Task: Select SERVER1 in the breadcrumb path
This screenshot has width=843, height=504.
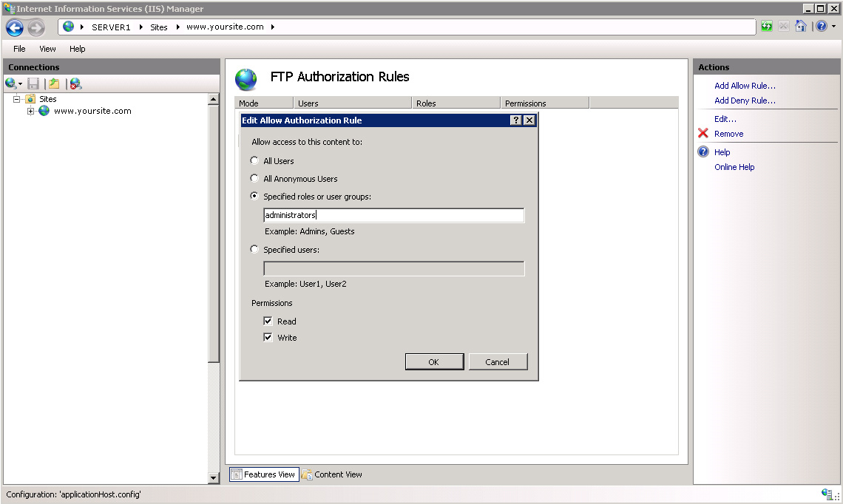Action: click(x=111, y=27)
